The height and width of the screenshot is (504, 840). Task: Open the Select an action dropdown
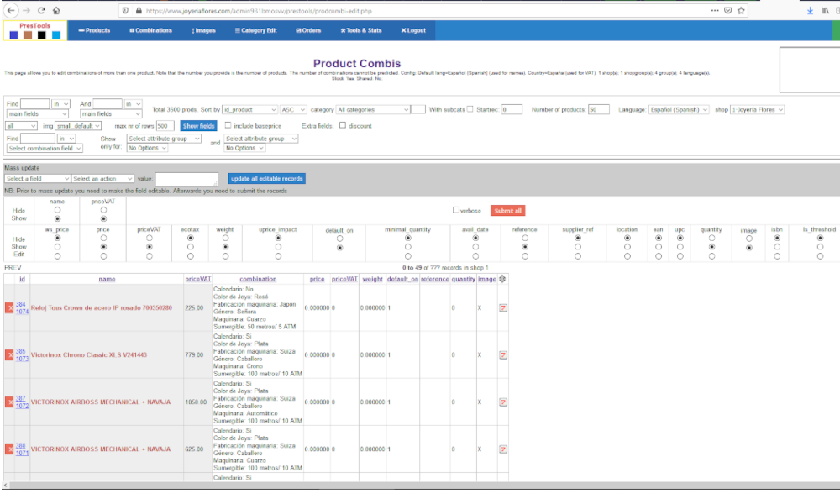[x=102, y=178]
